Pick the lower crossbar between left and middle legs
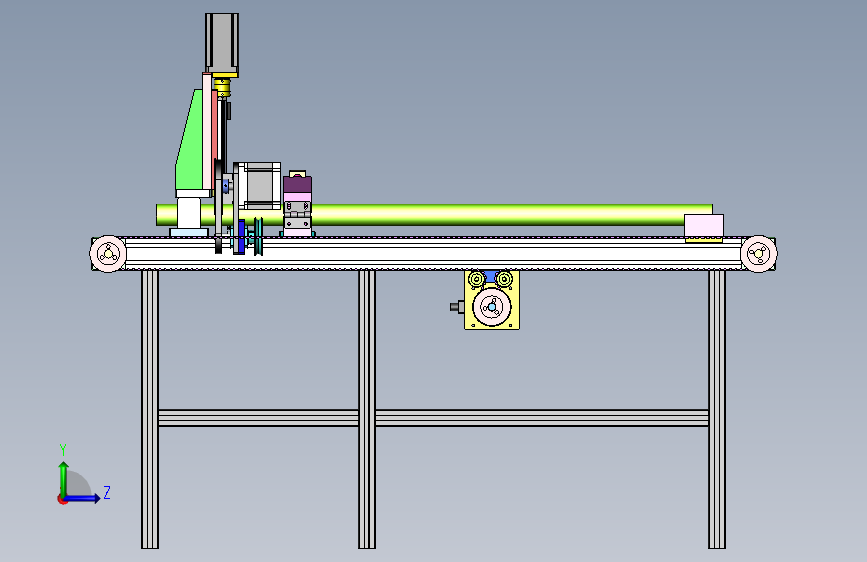 click(258, 418)
